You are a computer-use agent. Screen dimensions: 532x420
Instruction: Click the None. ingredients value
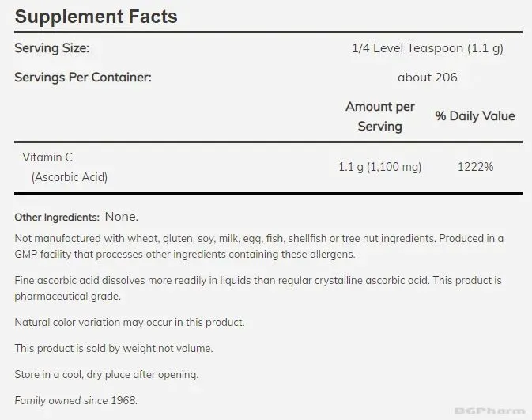click(x=122, y=217)
